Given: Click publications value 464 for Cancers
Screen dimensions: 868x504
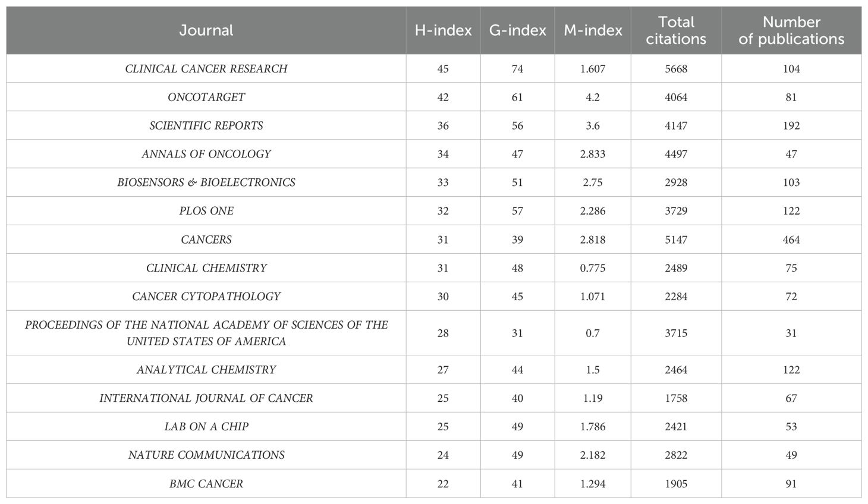Looking at the screenshot, I should point(791,240).
